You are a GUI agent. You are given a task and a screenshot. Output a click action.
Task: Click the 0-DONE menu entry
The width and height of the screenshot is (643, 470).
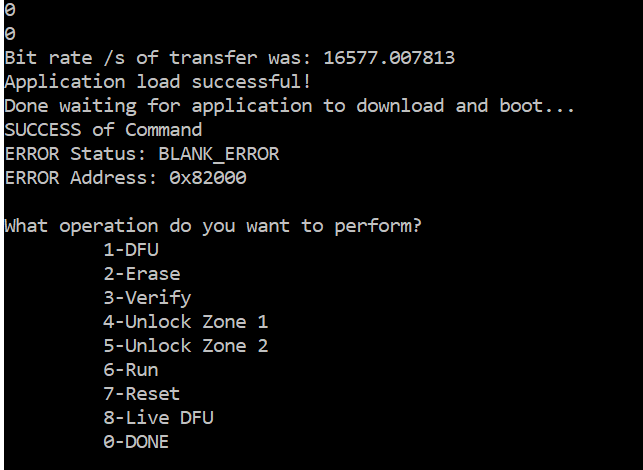(x=136, y=442)
